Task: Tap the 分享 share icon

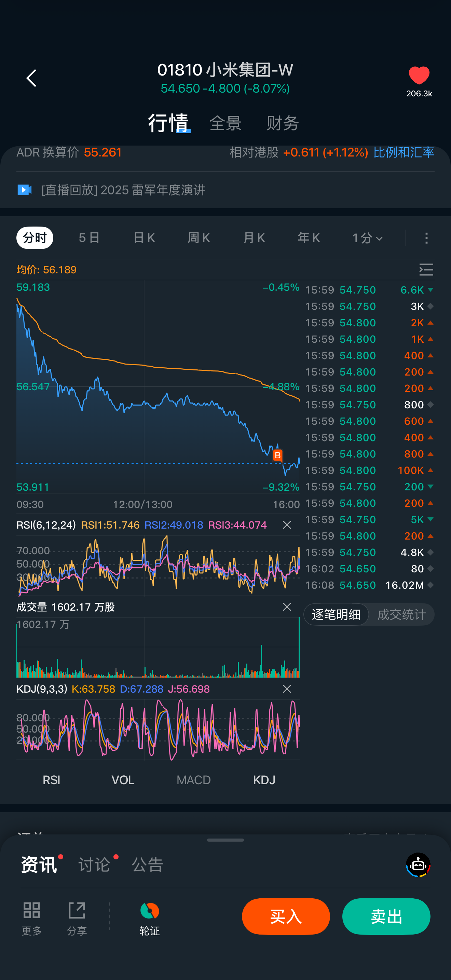Action: click(x=77, y=918)
